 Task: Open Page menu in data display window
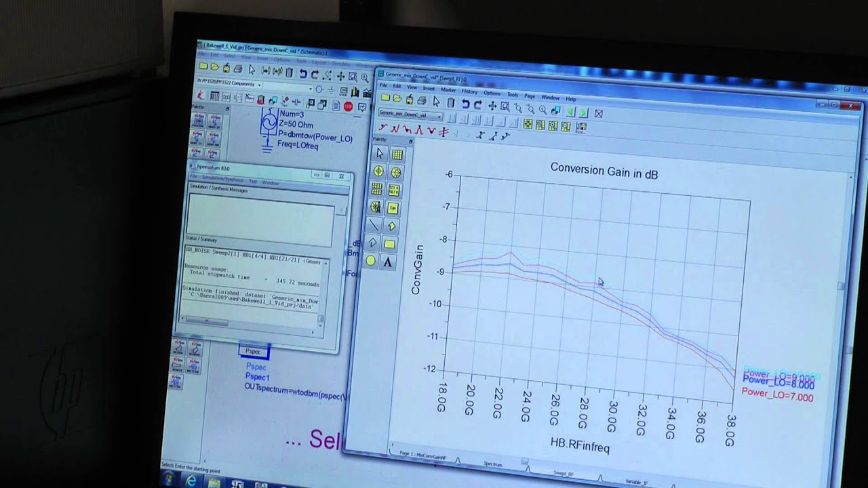530,96
